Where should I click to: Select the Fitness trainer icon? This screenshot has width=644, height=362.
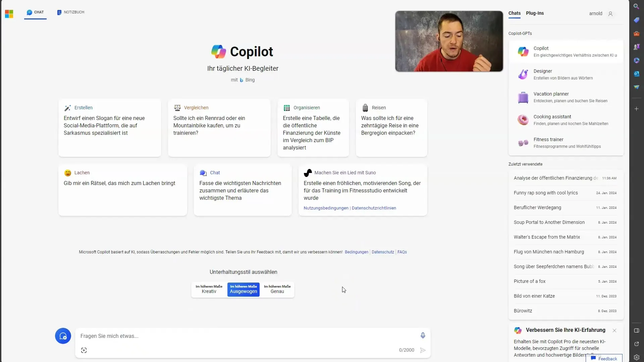pos(523,142)
